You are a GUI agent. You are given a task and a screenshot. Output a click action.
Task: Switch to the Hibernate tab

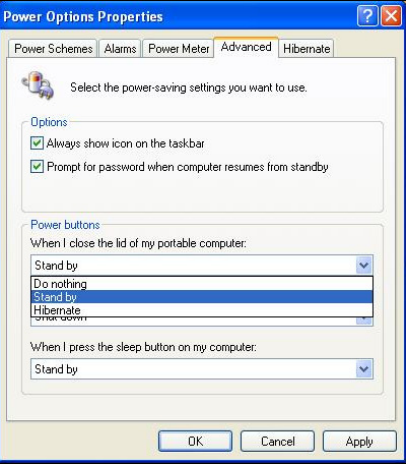[x=306, y=49]
